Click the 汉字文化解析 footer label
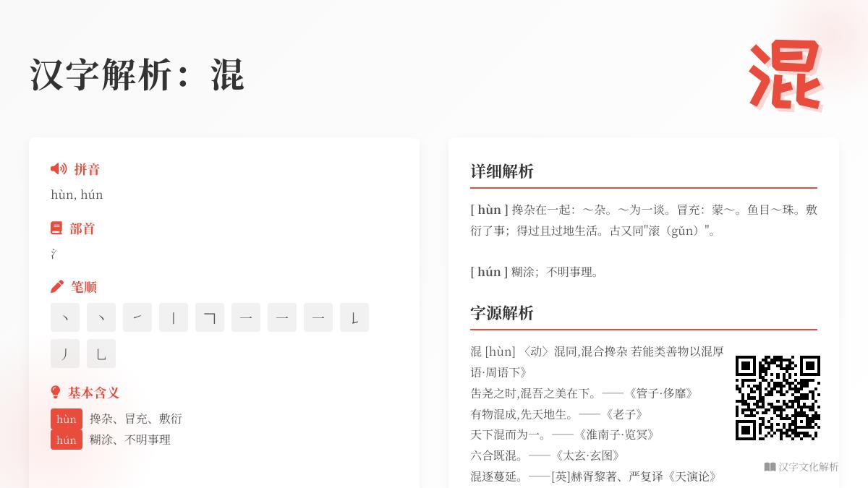868x488 pixels. coord(809,467)
